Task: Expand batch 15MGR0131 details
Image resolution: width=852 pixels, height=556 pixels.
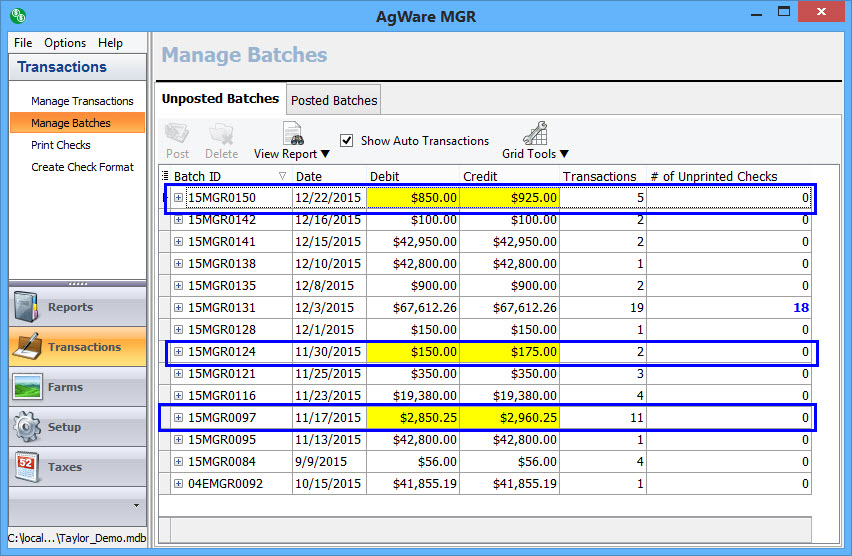Action: [179, 308]
